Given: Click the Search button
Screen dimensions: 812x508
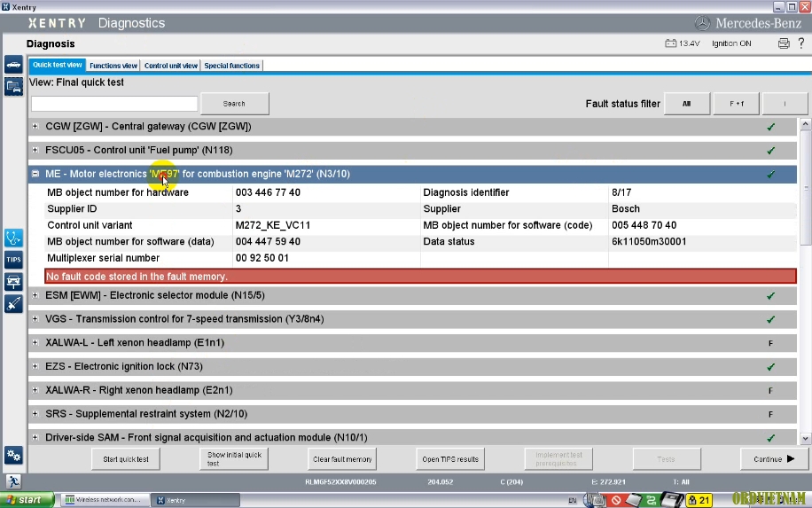Looking at the screenshot, I should click(x=234, y=104).
